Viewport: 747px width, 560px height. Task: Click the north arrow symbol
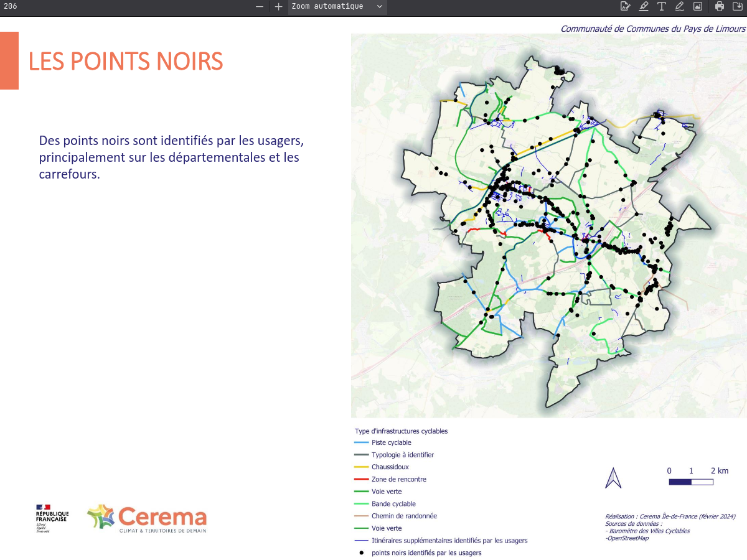click(614, 478)
